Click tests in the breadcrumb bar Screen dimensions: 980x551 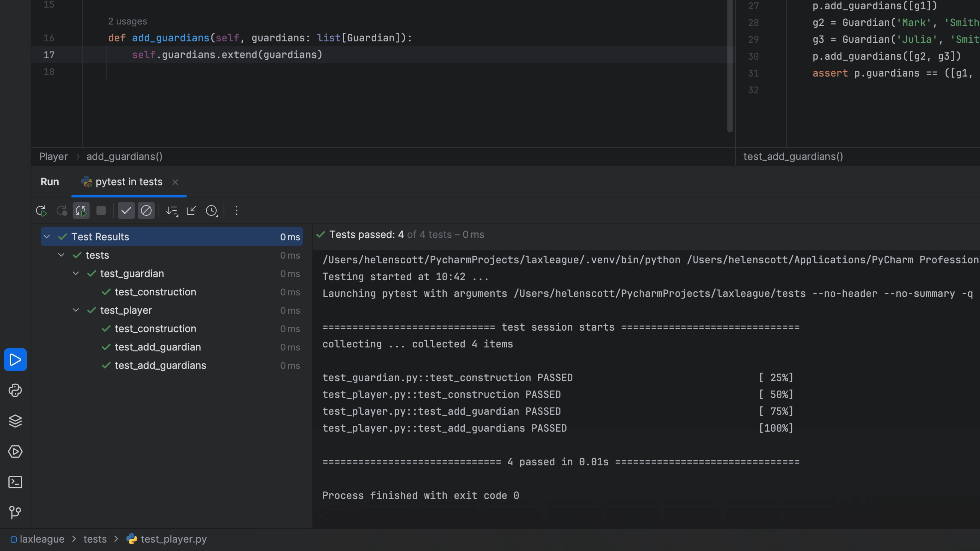click(x=95, y=539)
